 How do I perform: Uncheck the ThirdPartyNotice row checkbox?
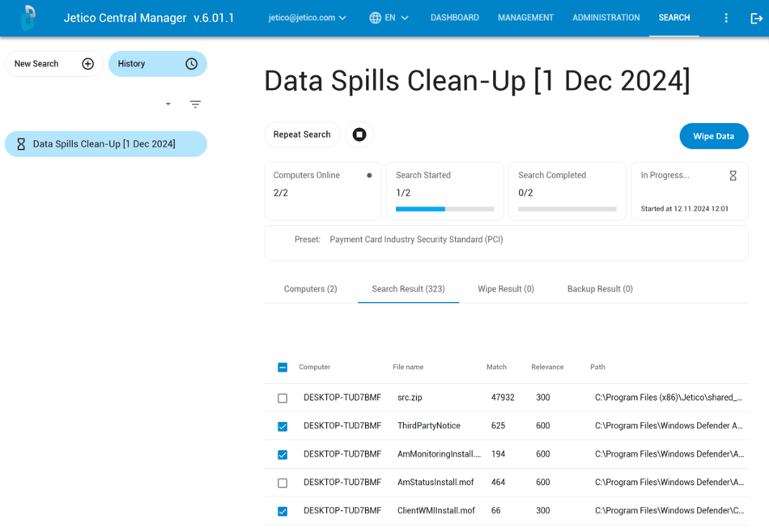[x=283, y=427]
